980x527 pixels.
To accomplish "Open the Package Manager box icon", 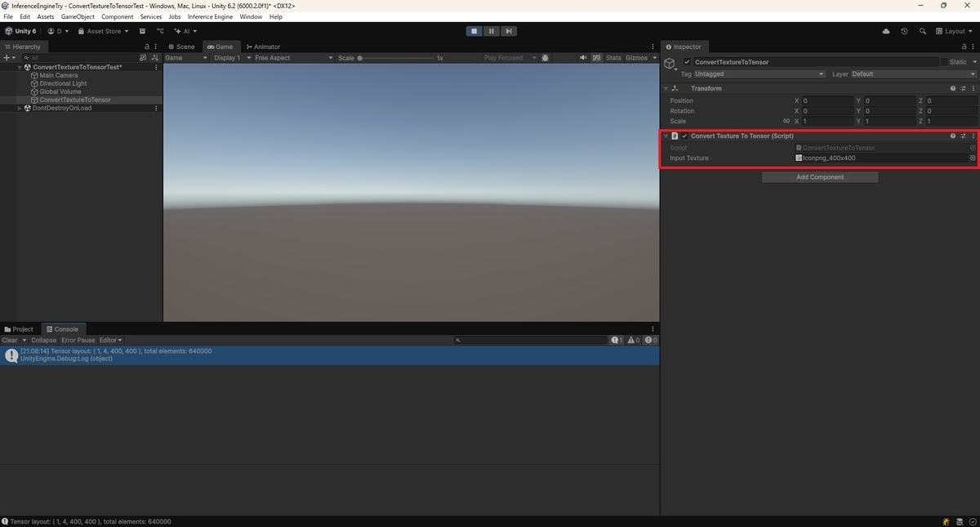I will pos(142,31).
